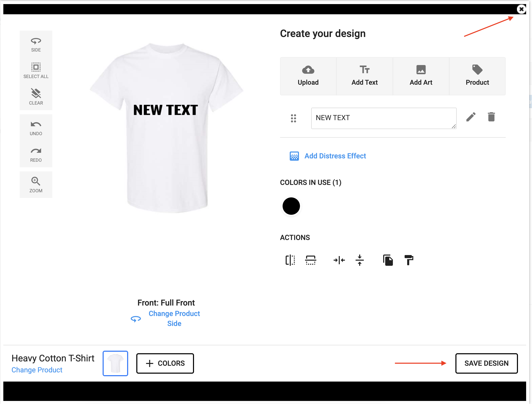Switch to the Add Art tab
This screenshot has height=404, width=532.
(x=421, y=75)
